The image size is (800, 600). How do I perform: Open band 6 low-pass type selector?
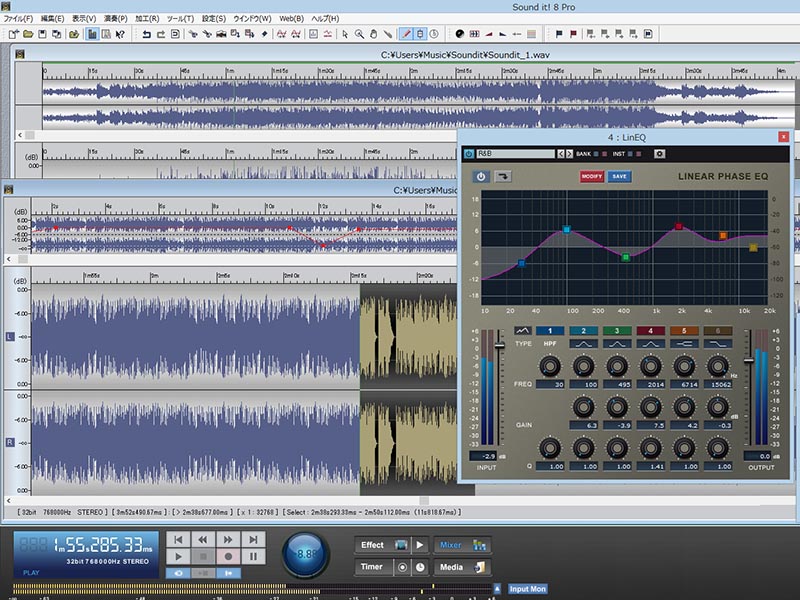point(718,344)
